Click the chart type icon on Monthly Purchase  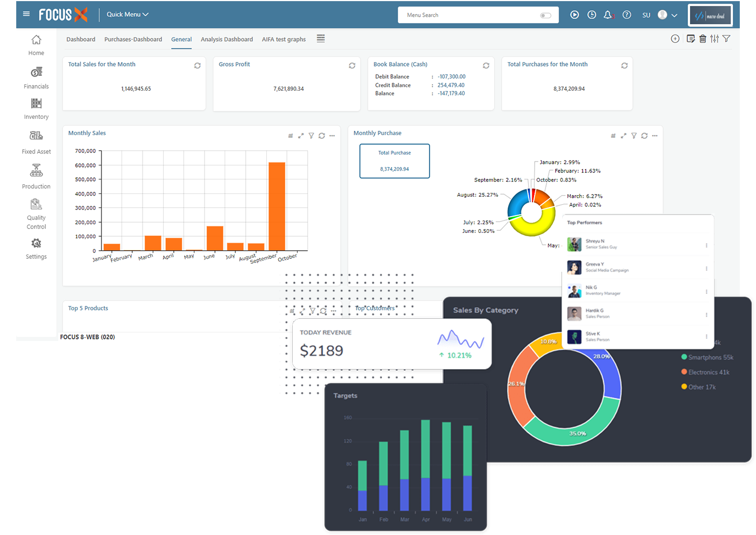coord(613,136)
